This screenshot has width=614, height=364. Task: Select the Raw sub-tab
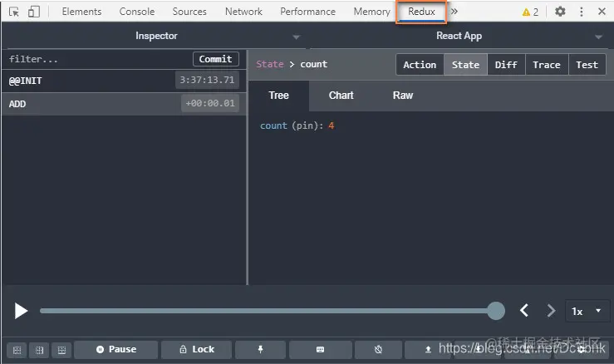[403, 96]
